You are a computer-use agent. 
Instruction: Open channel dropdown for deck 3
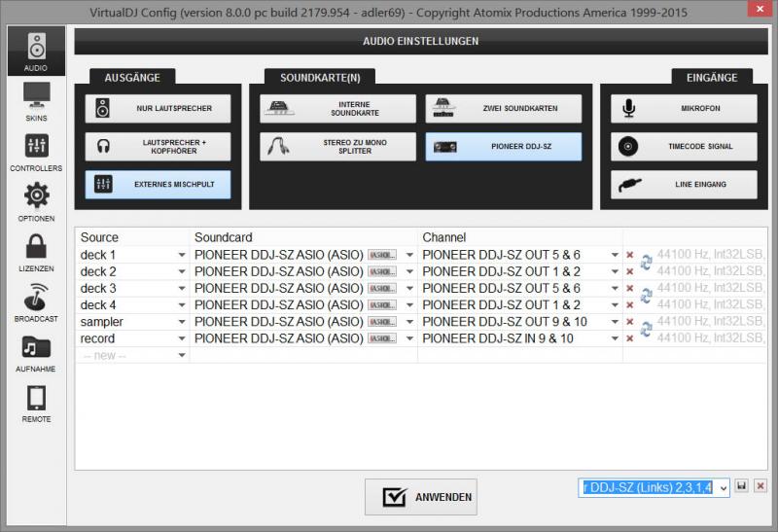(x=615, y=288)
